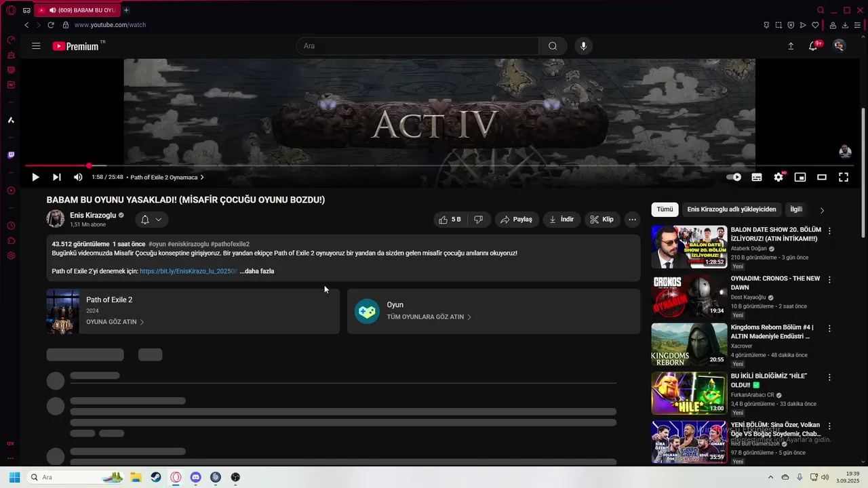This screenshot has height=488, width=868.
Task: Select 'Enis Kirazoglu adlı yükleyiciden' chip
Action: pyautogui.click(x=732, y=209)
